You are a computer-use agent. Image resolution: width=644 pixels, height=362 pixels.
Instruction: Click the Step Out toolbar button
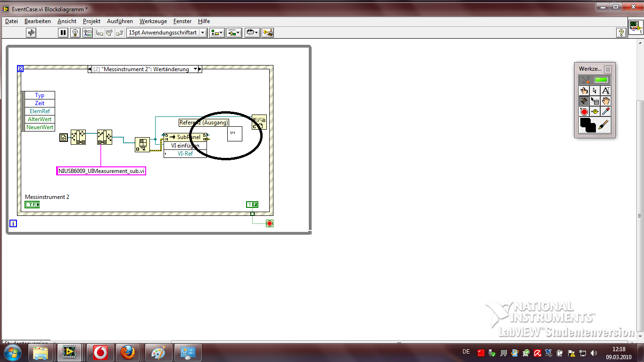[x=120, y=33]
